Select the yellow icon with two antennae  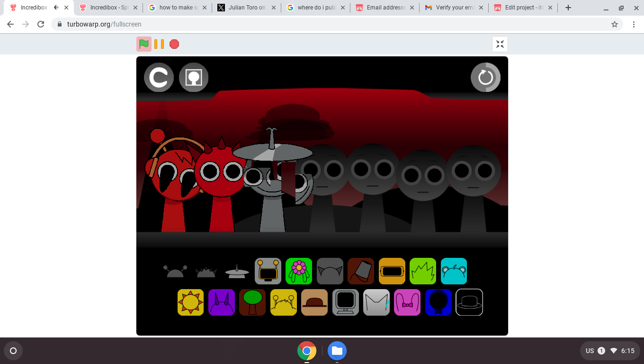(284, 302)
